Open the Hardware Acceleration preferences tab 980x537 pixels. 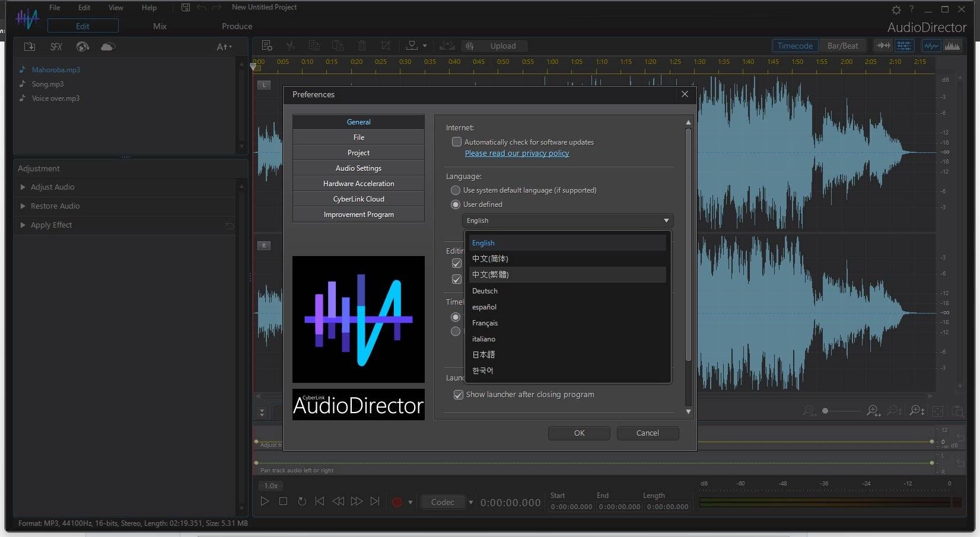[x=358, y=184]
